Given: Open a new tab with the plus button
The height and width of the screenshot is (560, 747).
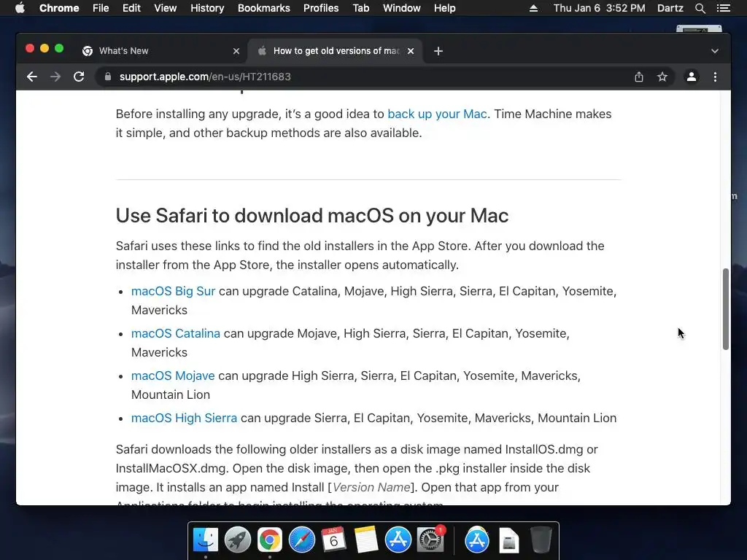Looking at the screenshot, I should tap(438, 51).
